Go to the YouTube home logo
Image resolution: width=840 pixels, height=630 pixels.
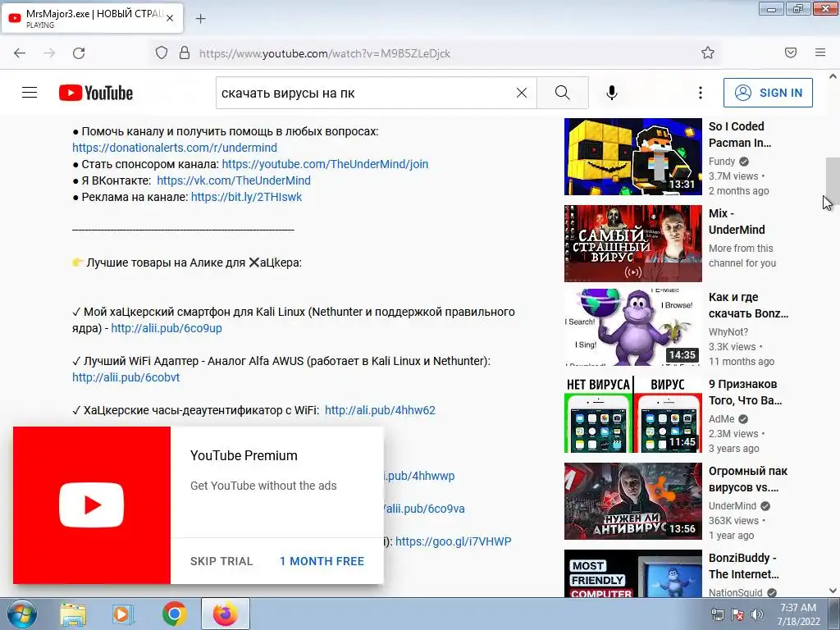click(96, 93)
